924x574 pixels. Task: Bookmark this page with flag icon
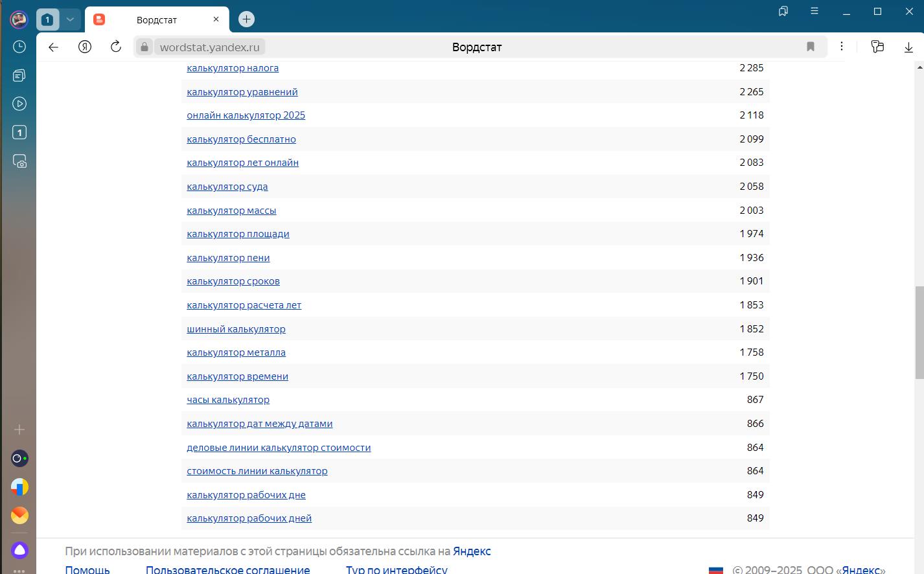pos(810,47)
